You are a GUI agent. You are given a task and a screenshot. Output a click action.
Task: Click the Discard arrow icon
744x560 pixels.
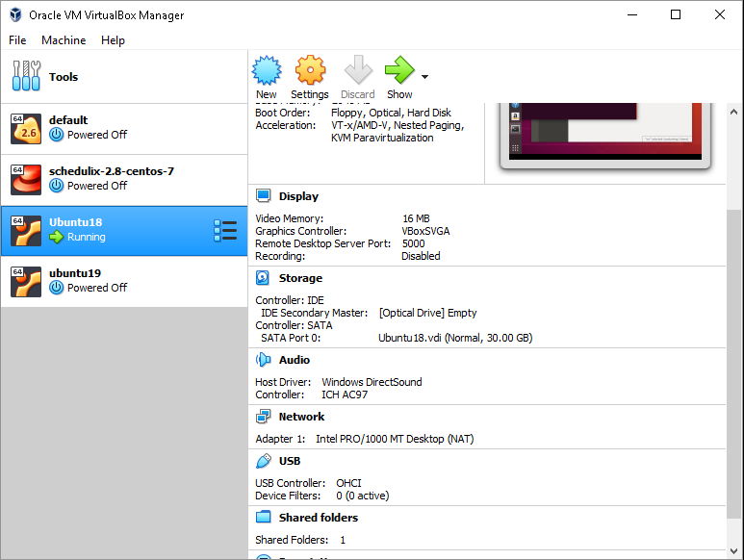click(358, 70)
